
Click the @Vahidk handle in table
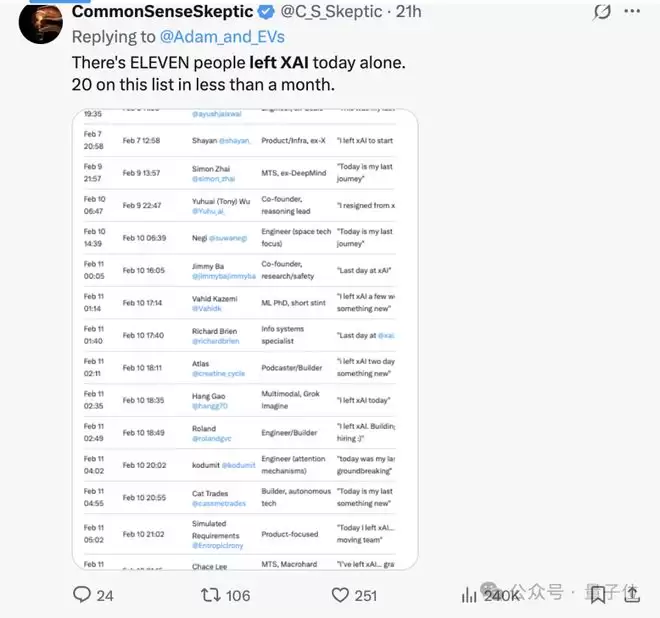(207, 308)
